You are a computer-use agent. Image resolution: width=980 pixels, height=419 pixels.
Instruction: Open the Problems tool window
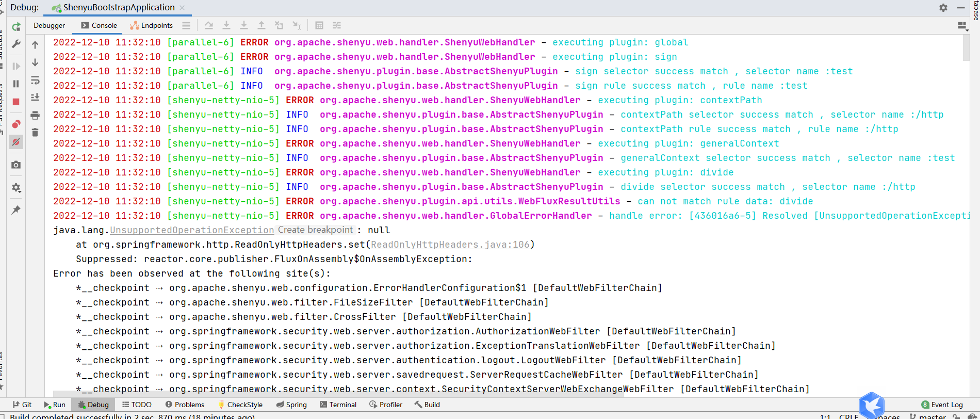[x=185, y=405]
